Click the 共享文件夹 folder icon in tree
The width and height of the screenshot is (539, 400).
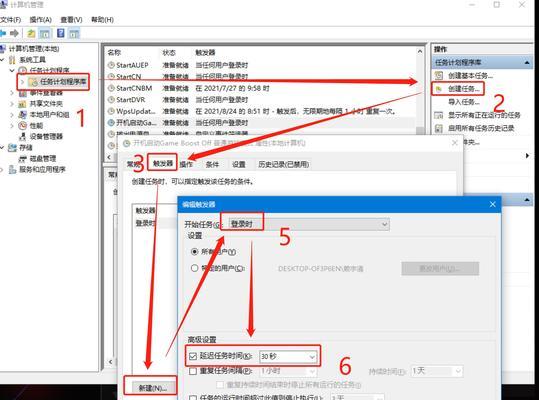[22, 104]
